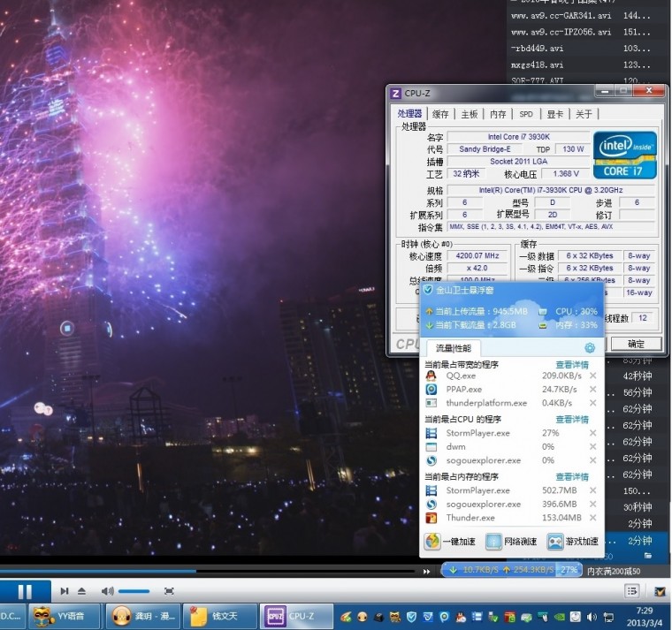Select playlist item www.av9.cc-GAR341.avi
Screen dimensions: 672x630
click(561, 16)
